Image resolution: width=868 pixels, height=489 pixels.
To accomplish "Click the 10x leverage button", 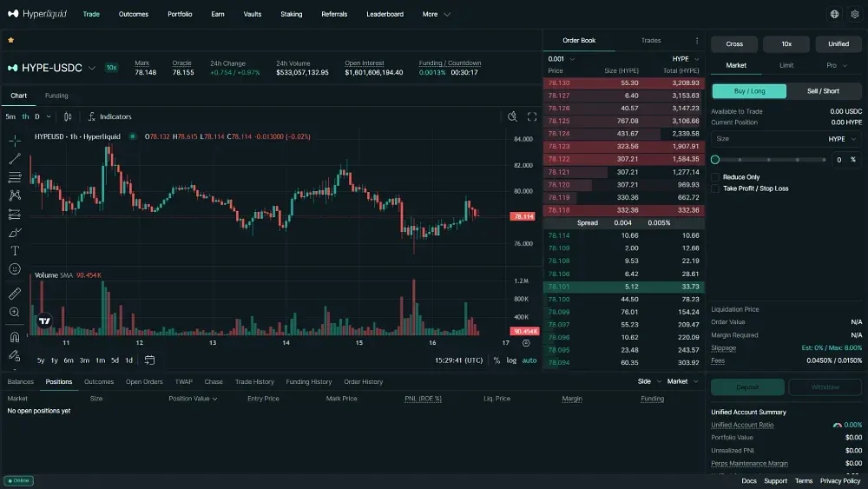I will click(786, 44).
